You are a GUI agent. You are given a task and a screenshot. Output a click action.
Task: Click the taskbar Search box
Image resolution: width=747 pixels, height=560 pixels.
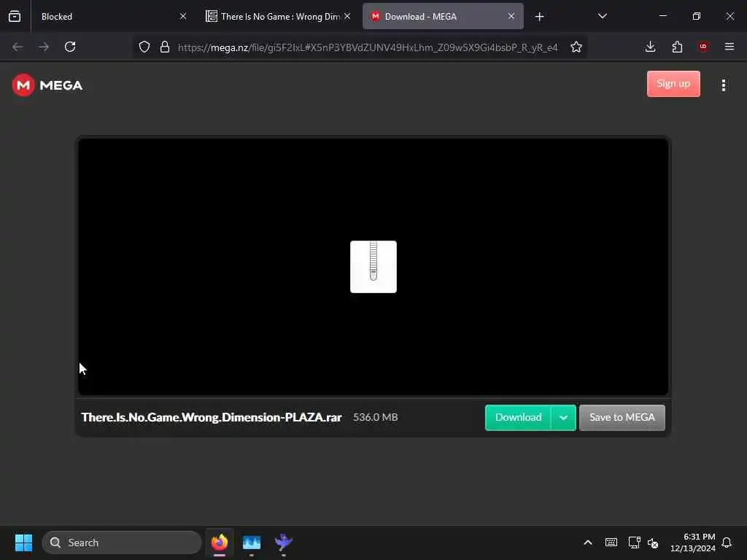click(122, 542)
